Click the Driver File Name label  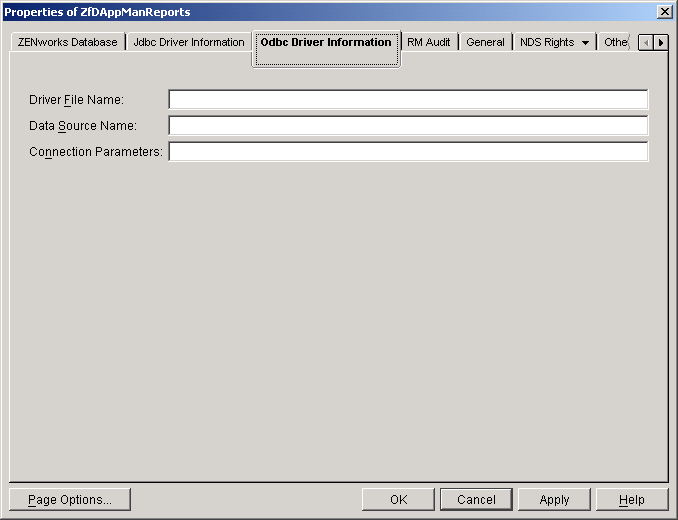point(77,100)
